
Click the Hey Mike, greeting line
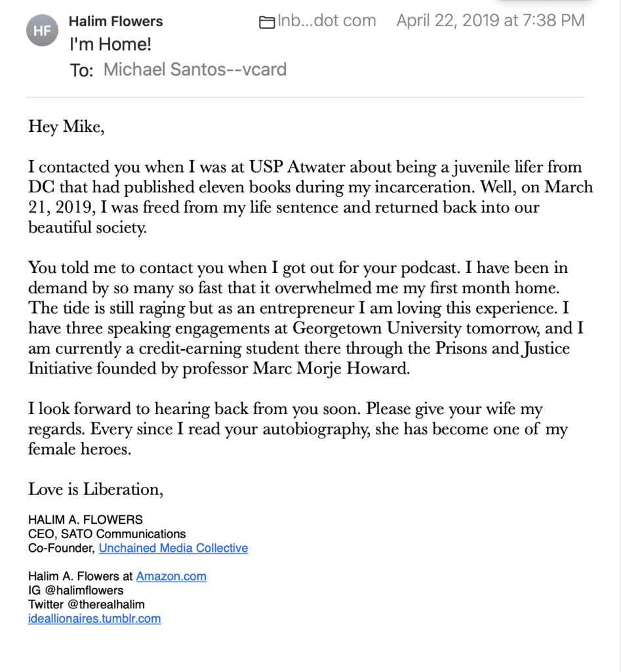66,127
